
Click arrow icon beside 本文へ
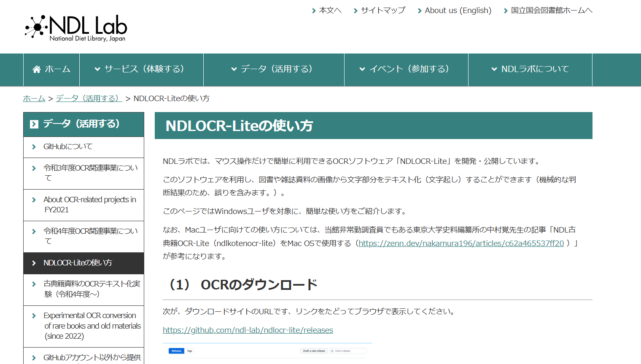point(314,11)
